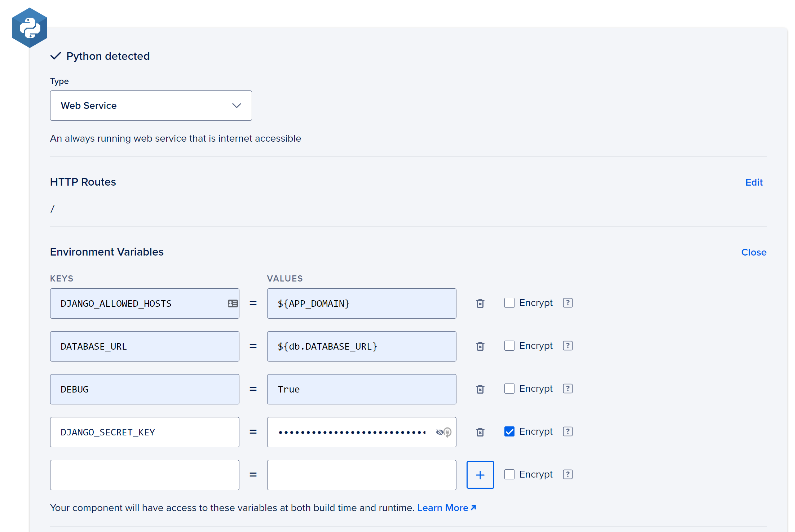Select the empty value input field

pyautogui.click(x=361, y=474)
